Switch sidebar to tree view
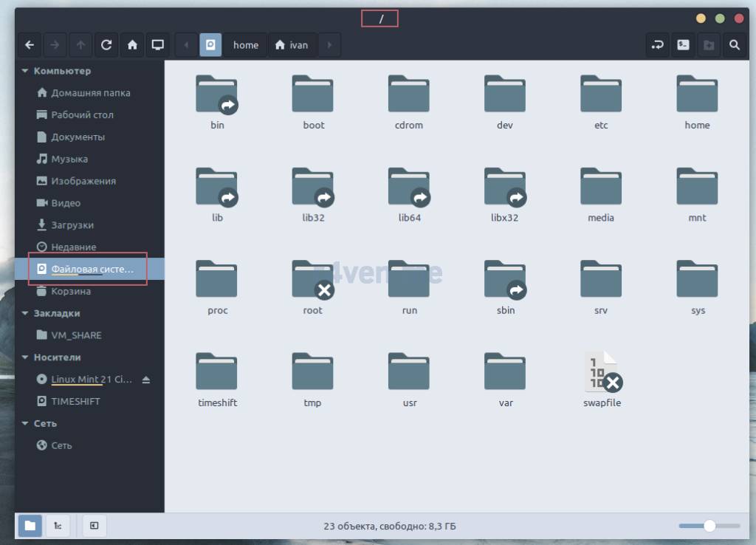 pos(58,526)
